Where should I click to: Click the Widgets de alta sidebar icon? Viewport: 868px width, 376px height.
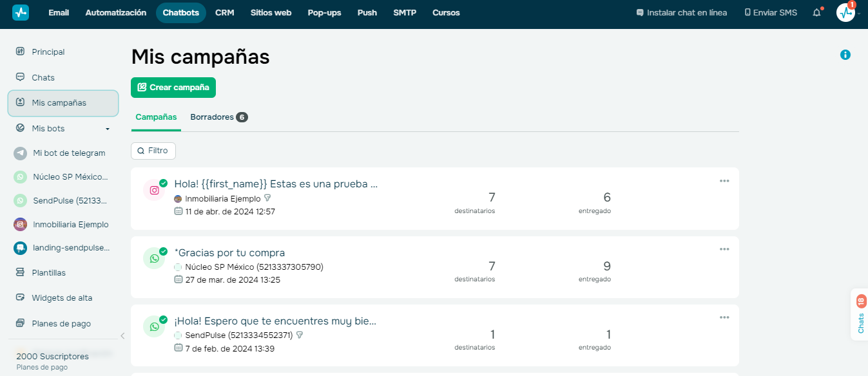[21, 297]
